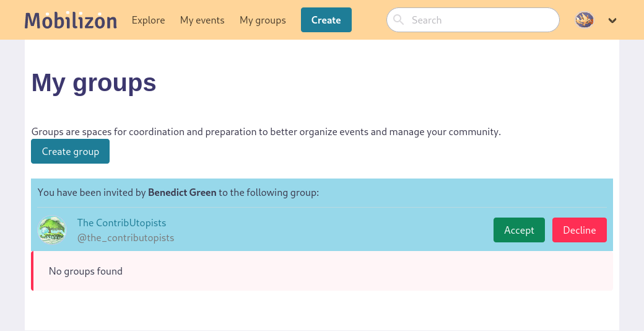Click the magnifier icon in search bar
Screen dimensions: 644x331
point(399,20)
